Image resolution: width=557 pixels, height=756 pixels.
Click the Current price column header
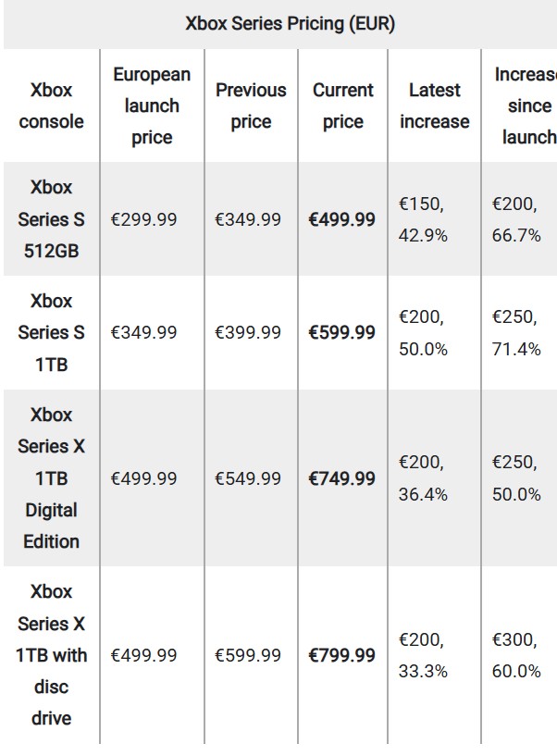click(x=343, y=105)
